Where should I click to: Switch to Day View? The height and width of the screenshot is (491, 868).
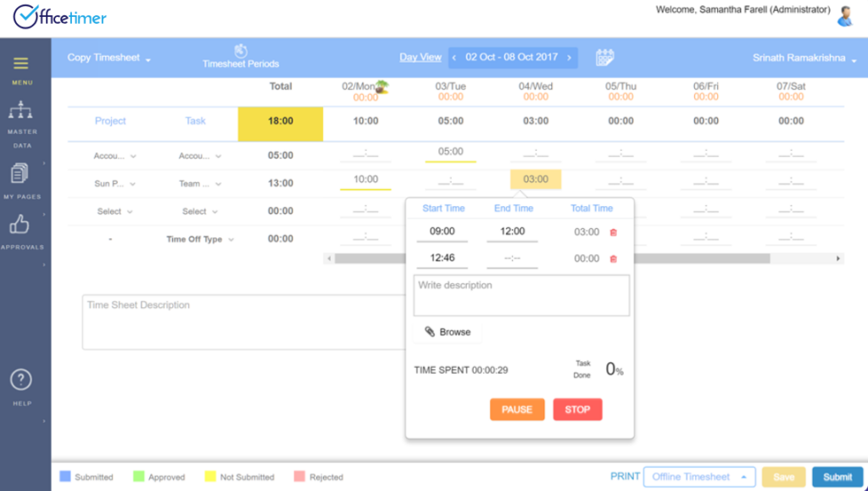(x=420, y=57)
